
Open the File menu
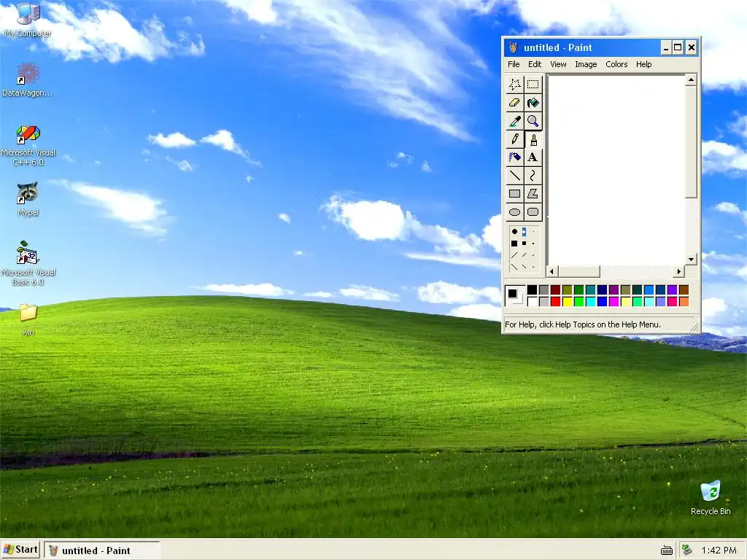[514, 64]
